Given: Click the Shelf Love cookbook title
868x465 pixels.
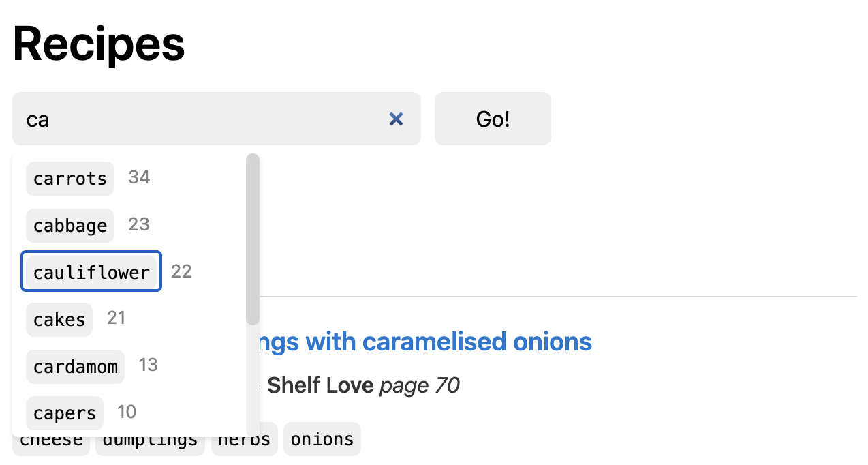Looking at the screenshot, I should tap(320, 385).
